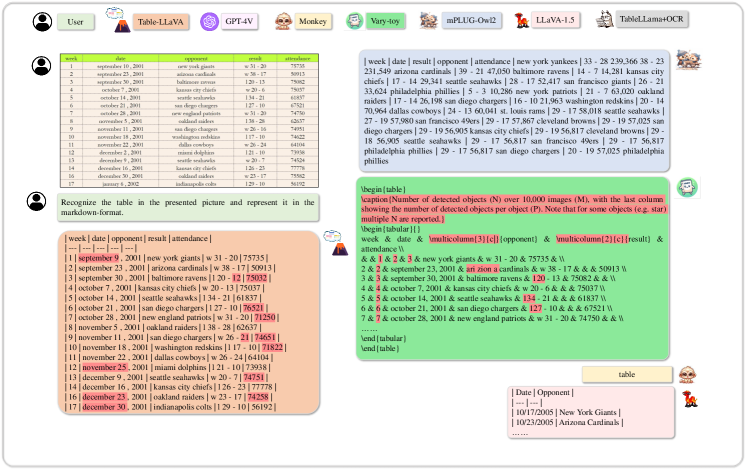Viewport: 748px width, 470px height.
Task: Select the mPLUG-Owl2 legend label
Action: click(x=471, y=21)
